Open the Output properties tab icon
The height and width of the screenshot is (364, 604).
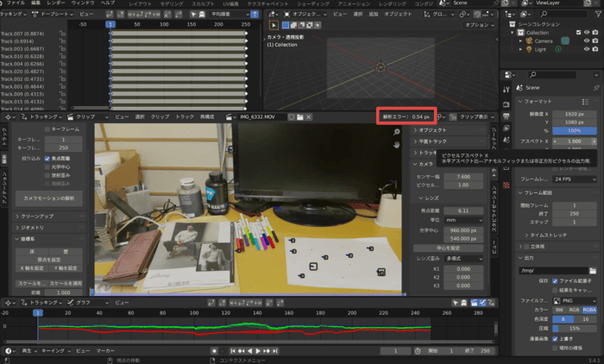pyautogui.click(x=508, y=115)
